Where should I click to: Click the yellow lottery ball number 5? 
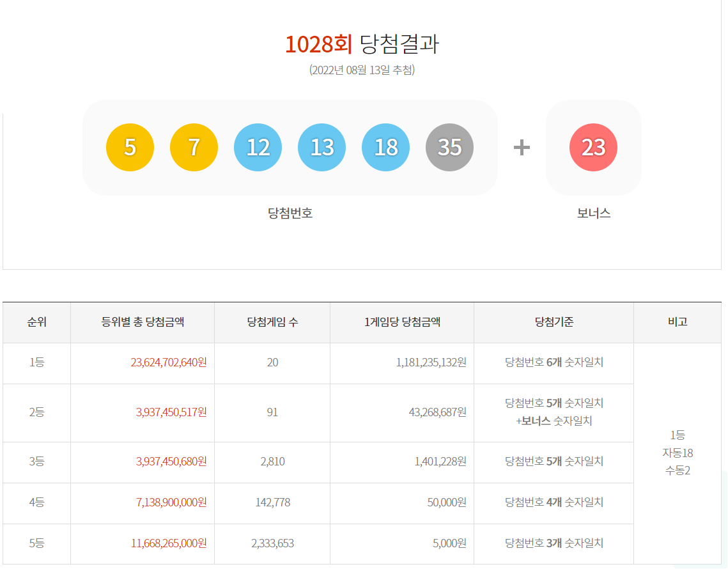(x=130, y=148)
